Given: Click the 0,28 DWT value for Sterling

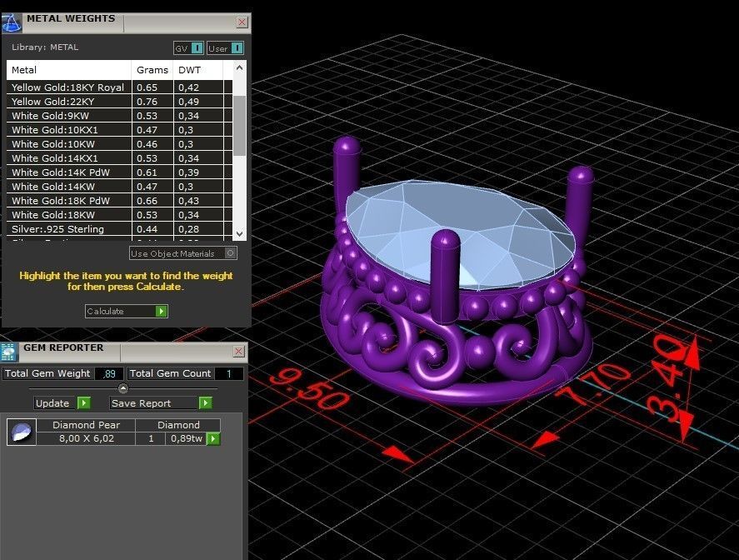Looking at the screenshot, I should click(188, 228).
